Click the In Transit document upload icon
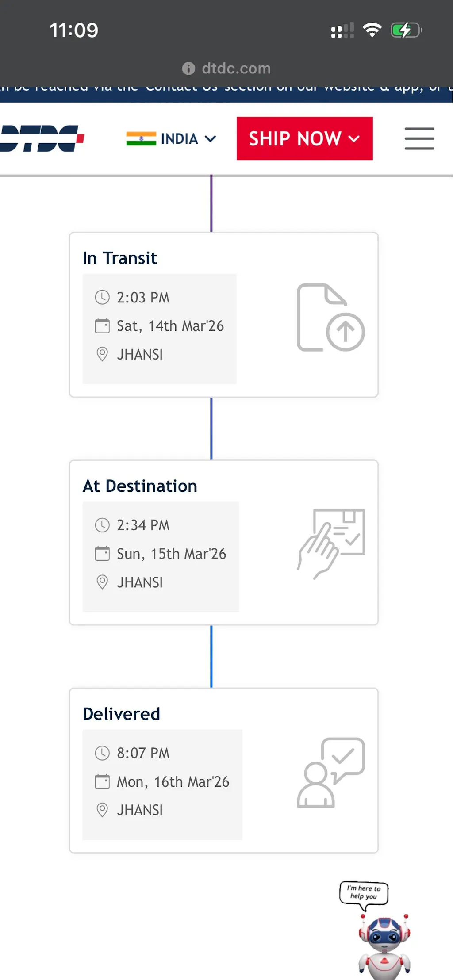Image resolution: width=453 pixels, height=980 pixels. tap(330, 318)
